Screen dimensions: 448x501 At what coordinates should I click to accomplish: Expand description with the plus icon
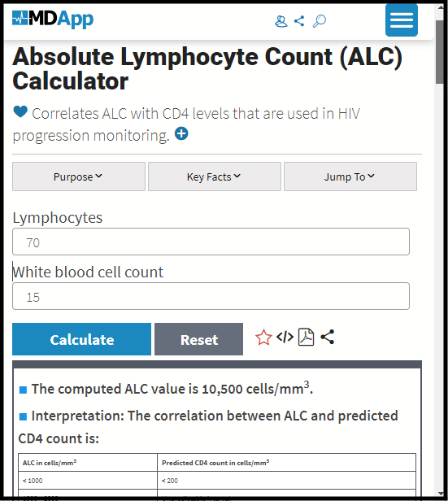click(181, 133)
